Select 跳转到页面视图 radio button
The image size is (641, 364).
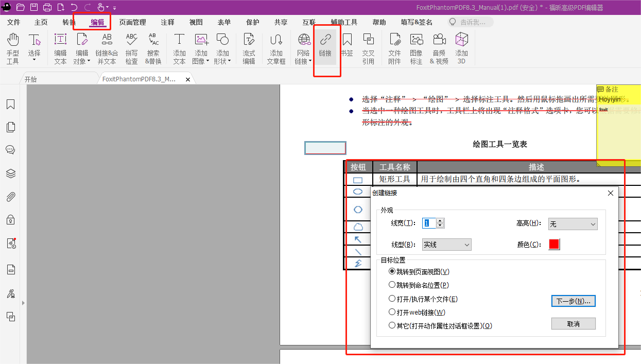pyautogui.click(x=392, y=272)
